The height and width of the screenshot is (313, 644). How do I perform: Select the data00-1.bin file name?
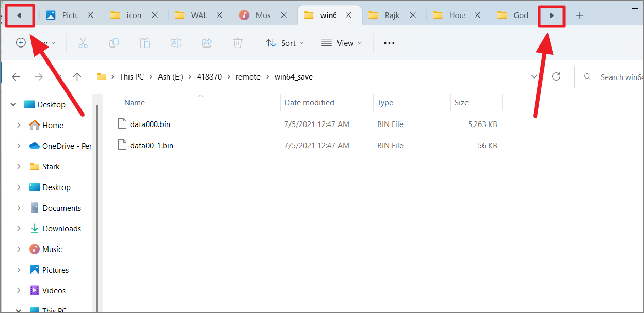tap(152, 146)
